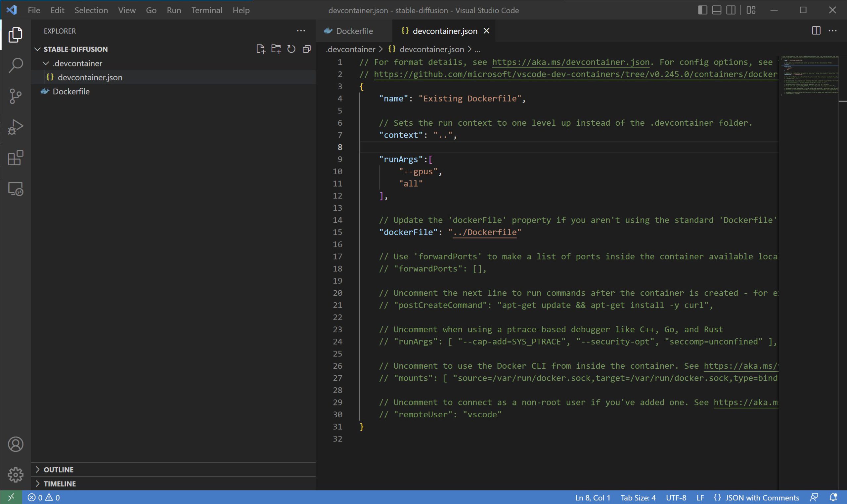
Task: Refresh the explorer file tree
Action: coord(291,49)
